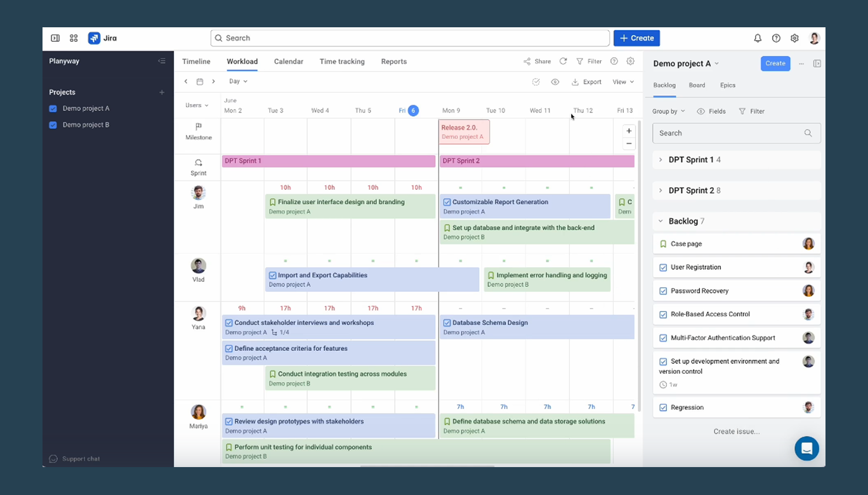Open the calendar picker next to navigation arrows
This screenshot has height=495, width=868.
[x=199, y=81]
